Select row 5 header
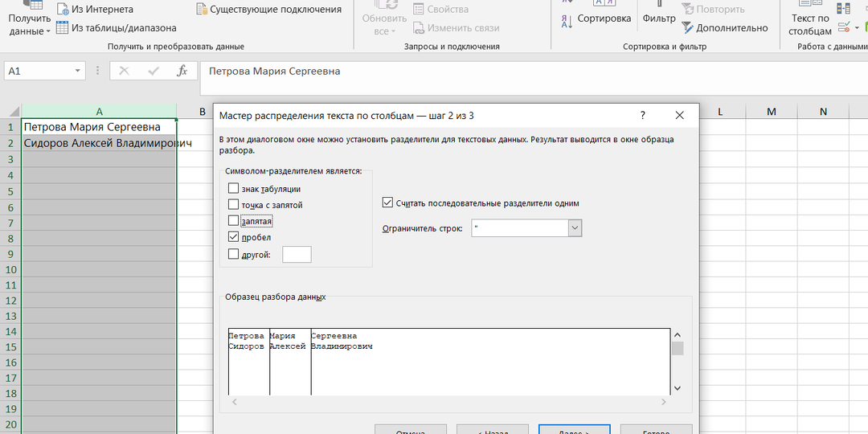Viewport: 868px width, 434px height. tap(10, 191)
